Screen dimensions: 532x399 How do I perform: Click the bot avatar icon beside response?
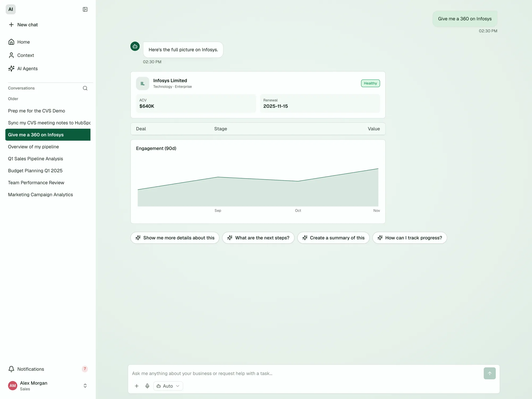pos(135,46)
